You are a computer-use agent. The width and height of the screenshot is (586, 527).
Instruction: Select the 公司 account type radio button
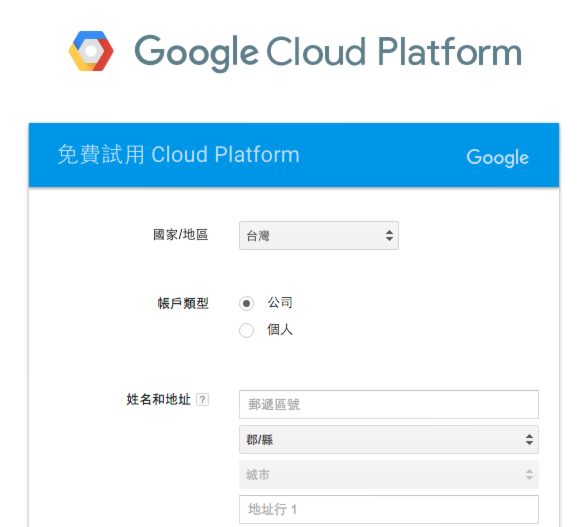point(246,303)
